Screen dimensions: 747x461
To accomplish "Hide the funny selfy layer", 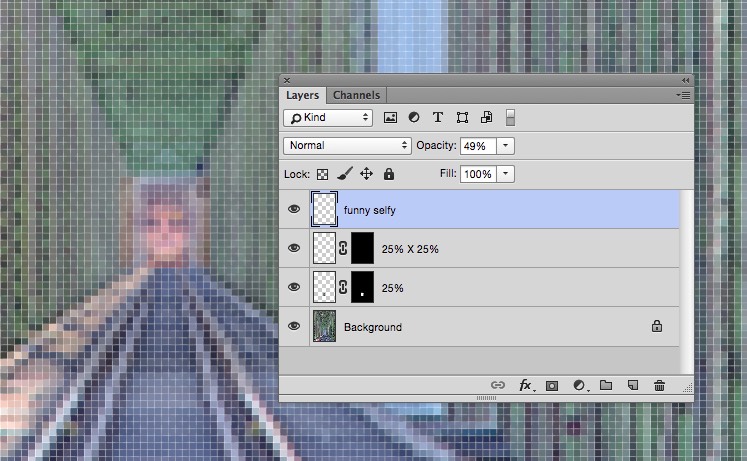I will click(x=294, y=210).
